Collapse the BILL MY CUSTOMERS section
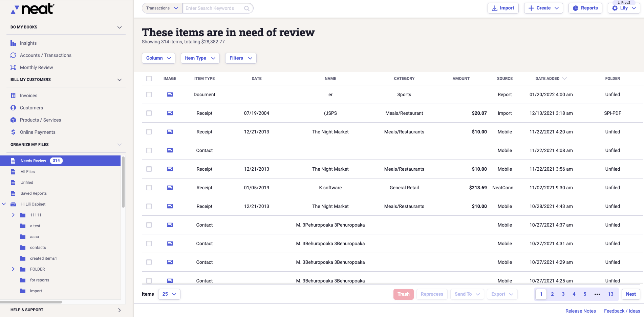This screenshot has height=317, width=644. pyautogui.click(x=119, y=80)
